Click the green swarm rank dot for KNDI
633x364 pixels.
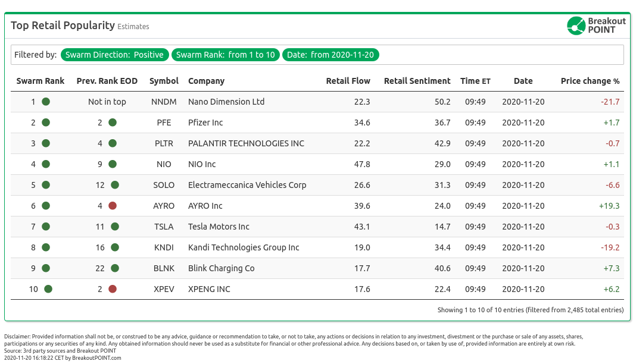(x=46, y=247)
